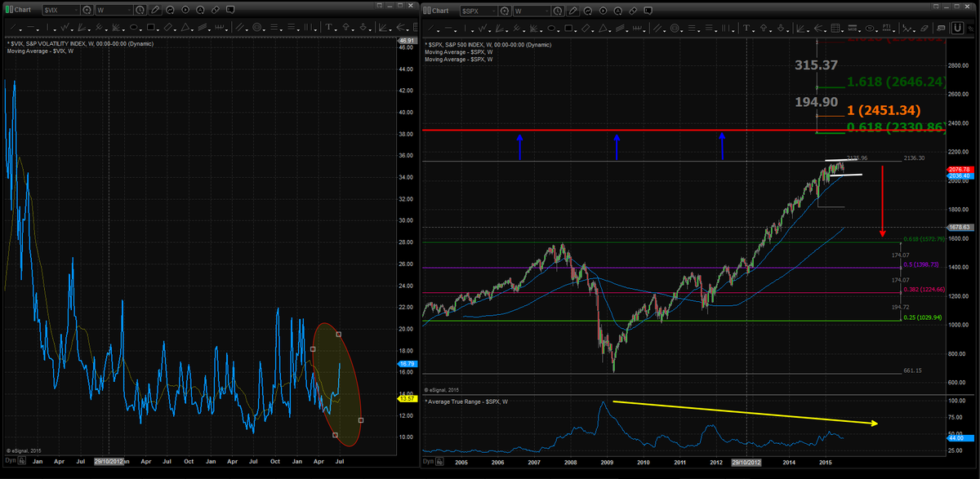The image size is (980, 479).
Task: Click the 1.618 (2646.24) Fibonacci extension label
Action: point(895,82)
